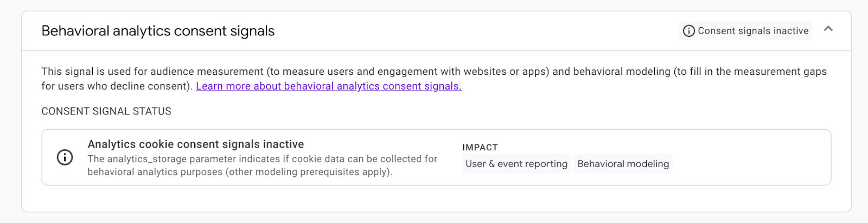Click the IMPACT label
868x223 pixels.
pyautogui.click(x=480, y=148)
